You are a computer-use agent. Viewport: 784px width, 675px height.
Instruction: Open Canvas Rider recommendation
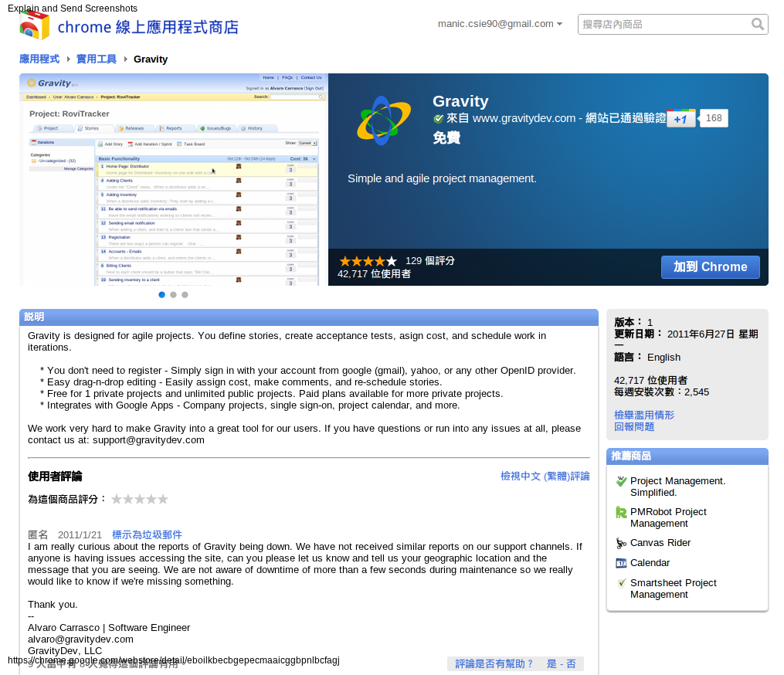pyautogui.click(x=660, y=543)
